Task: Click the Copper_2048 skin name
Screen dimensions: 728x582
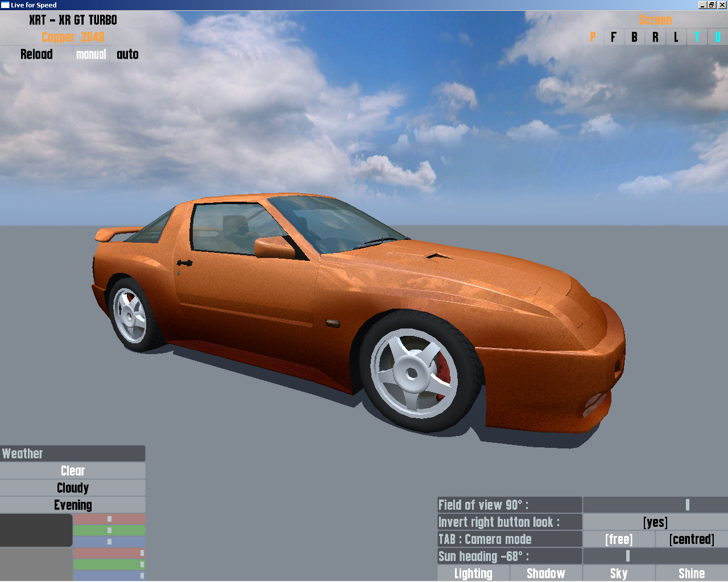Action: click(x=73, y=37)
